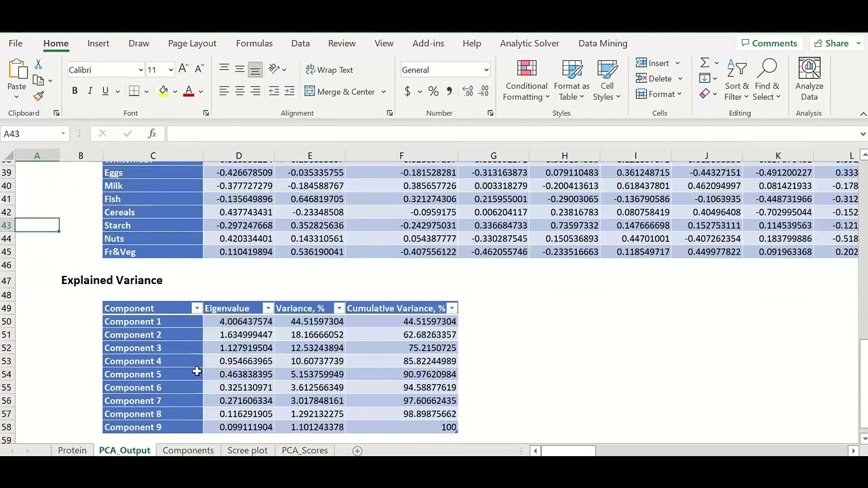Switch to the Insert ribbon tab

(x=98, y=43)
